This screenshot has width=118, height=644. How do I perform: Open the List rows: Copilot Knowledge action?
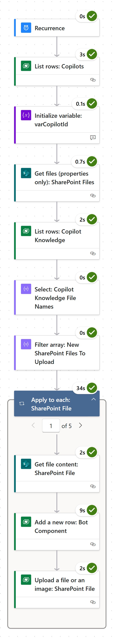[x=57, y=241]
